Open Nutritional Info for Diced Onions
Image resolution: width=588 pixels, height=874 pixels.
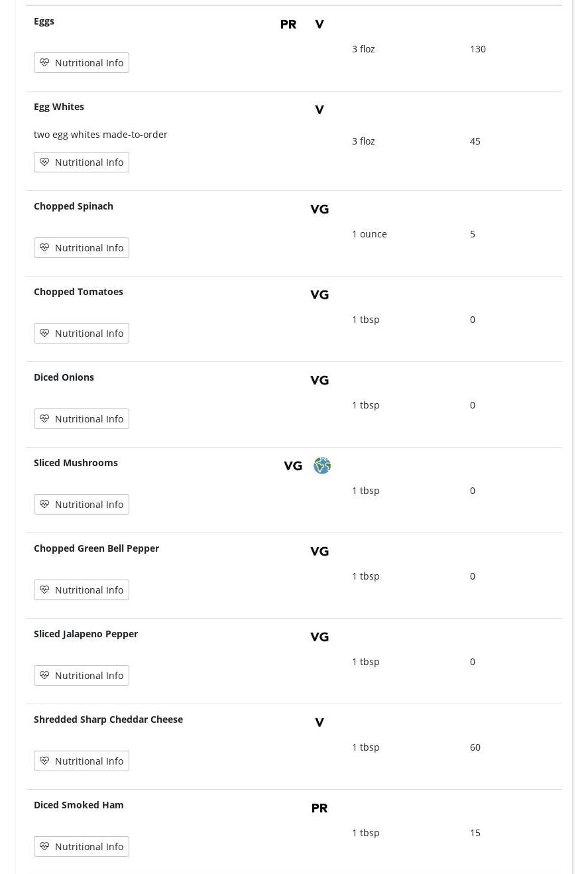coord(82,419)
